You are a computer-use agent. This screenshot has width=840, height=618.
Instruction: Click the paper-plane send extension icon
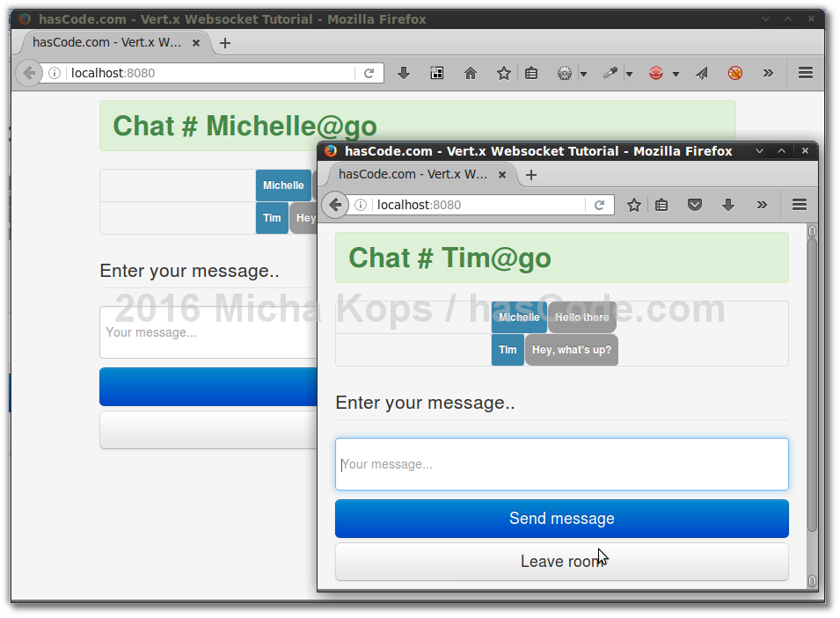(701, 73)
